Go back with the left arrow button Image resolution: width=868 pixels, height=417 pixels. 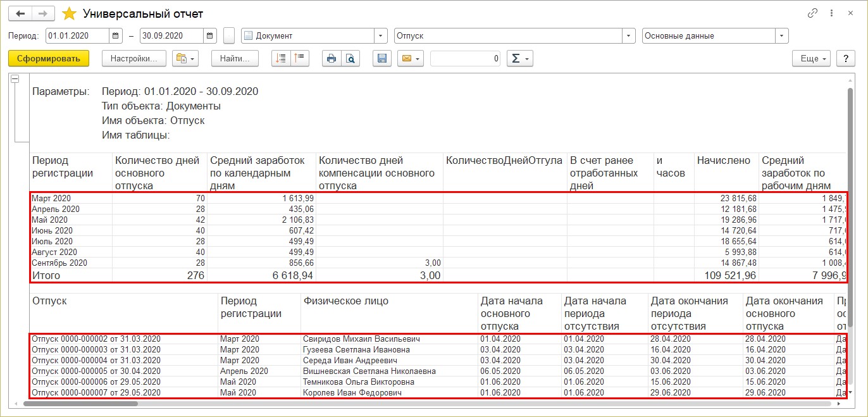pyautogui.click(x=20, y=13)
